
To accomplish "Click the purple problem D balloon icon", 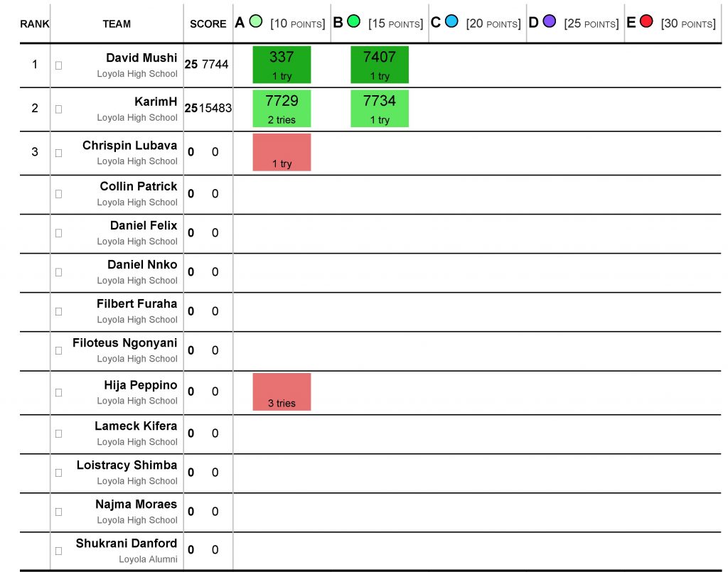I will pyautogui.click(x=550, y=21).
